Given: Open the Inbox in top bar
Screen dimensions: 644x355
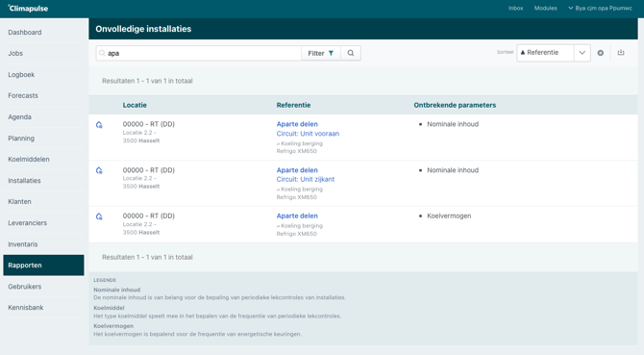Looking at the screenshot, I should point(515,8).
